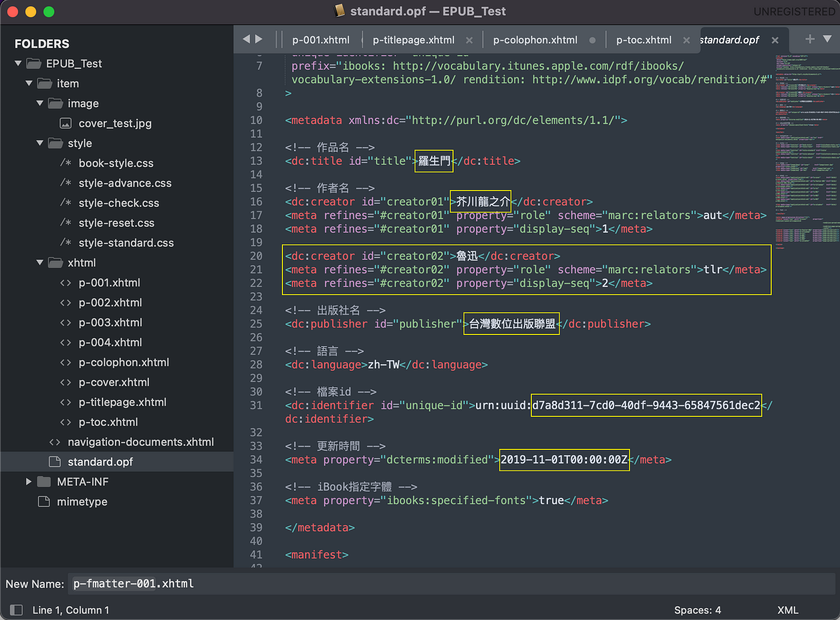
Task: Go to next tab with right arrow
Action: [x=259, y=39]
